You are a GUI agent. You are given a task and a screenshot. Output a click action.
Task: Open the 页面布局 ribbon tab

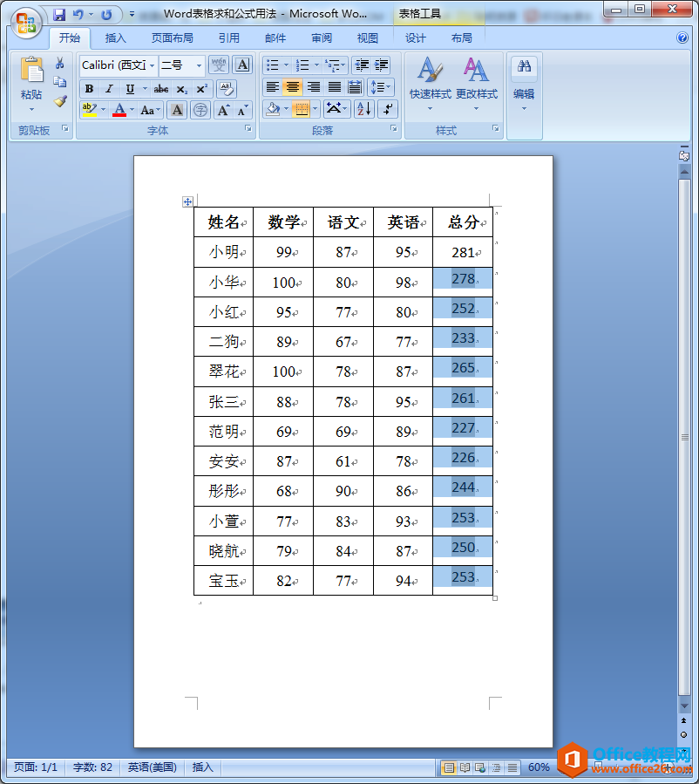(172, 38)
